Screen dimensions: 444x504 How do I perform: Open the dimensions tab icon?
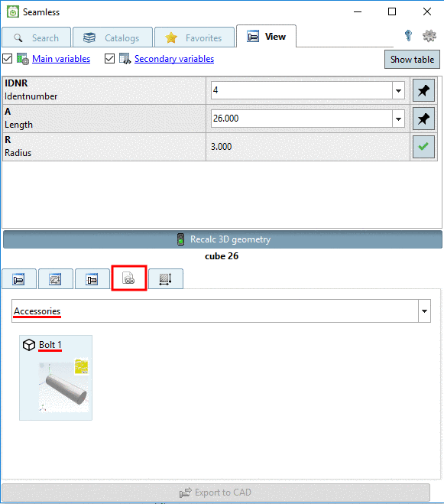point(166,279)
